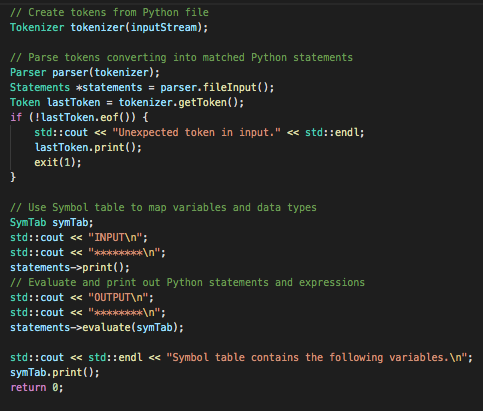Click the string "Symbol table contains the following variables."

pos(316,357)
